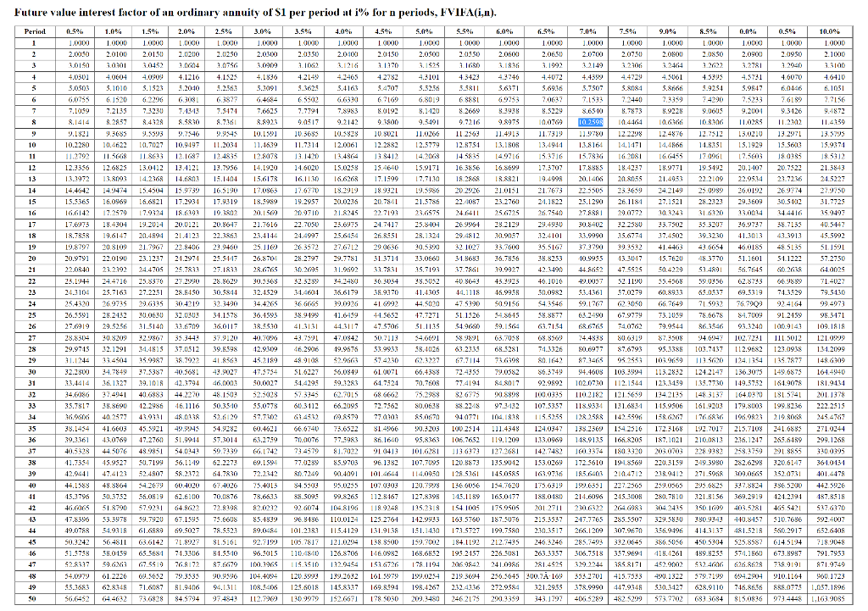This screenshot has width=868, height=611.
Task: Click the highlighted 10.2598 cell
Action: coord(591,122)
